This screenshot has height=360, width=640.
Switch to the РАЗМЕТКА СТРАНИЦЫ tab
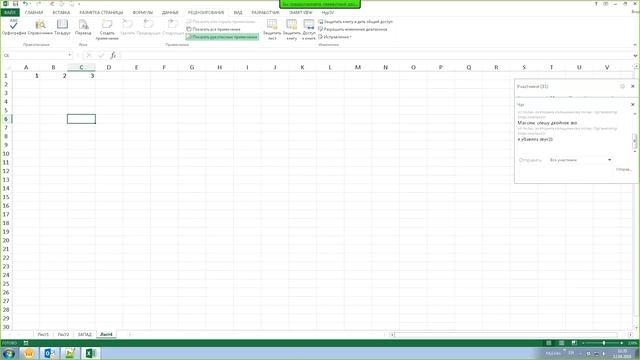tap(101, 13)
